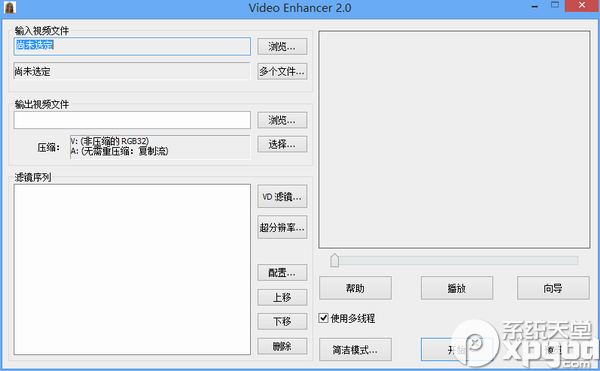
Task: Click the input video file path field
Action: [132, 46]
